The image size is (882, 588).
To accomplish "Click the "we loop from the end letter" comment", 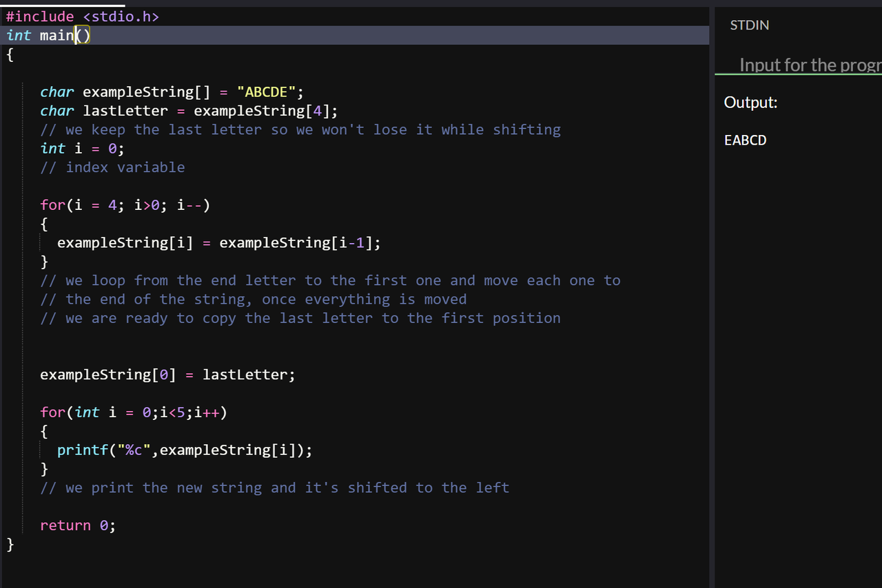I will tap(330, 280).
